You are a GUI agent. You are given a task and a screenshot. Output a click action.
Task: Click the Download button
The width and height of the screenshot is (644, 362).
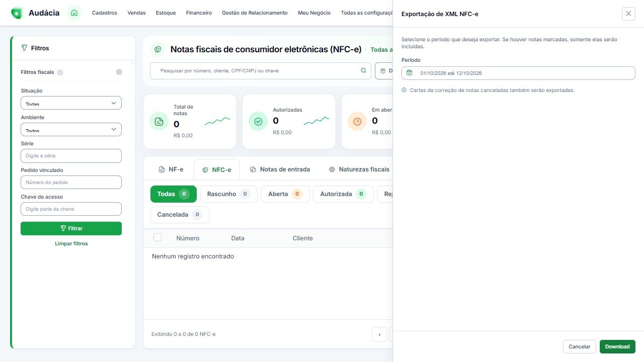click(x=617, y=346)
